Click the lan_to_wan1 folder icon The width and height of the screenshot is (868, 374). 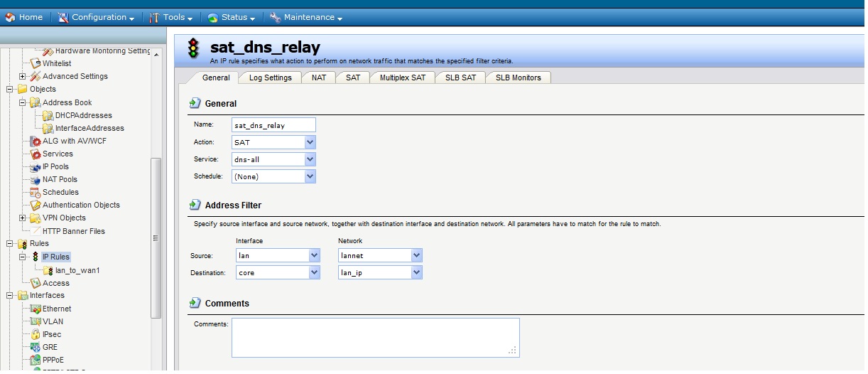(x=48, y=270)
